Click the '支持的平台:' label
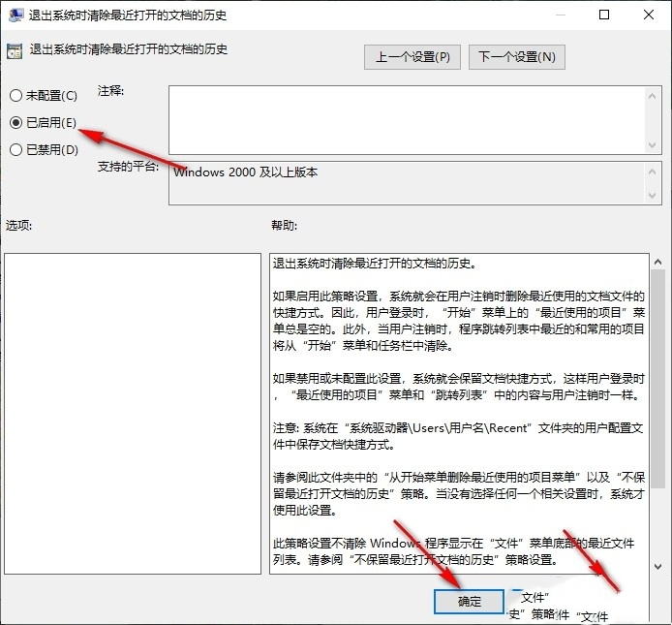Image resolution: width=672 pixels, height=625 pixels. [x=128, y=167]
